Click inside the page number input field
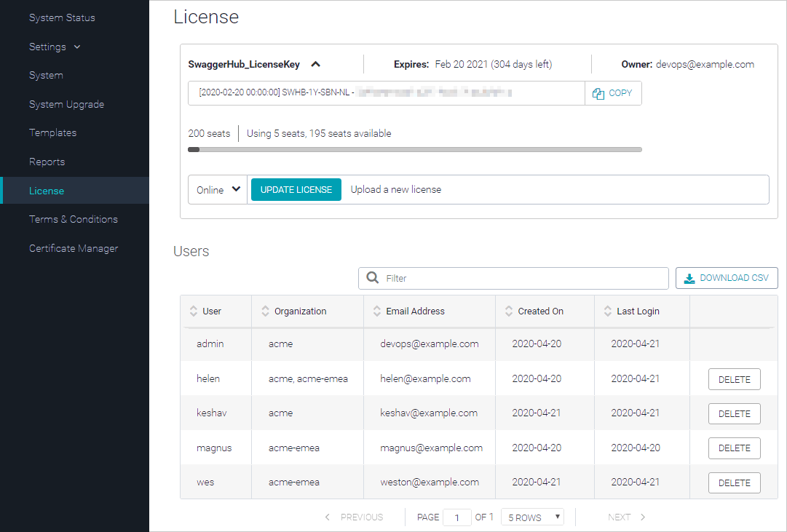The image size is (787, 532). (457, 517)
